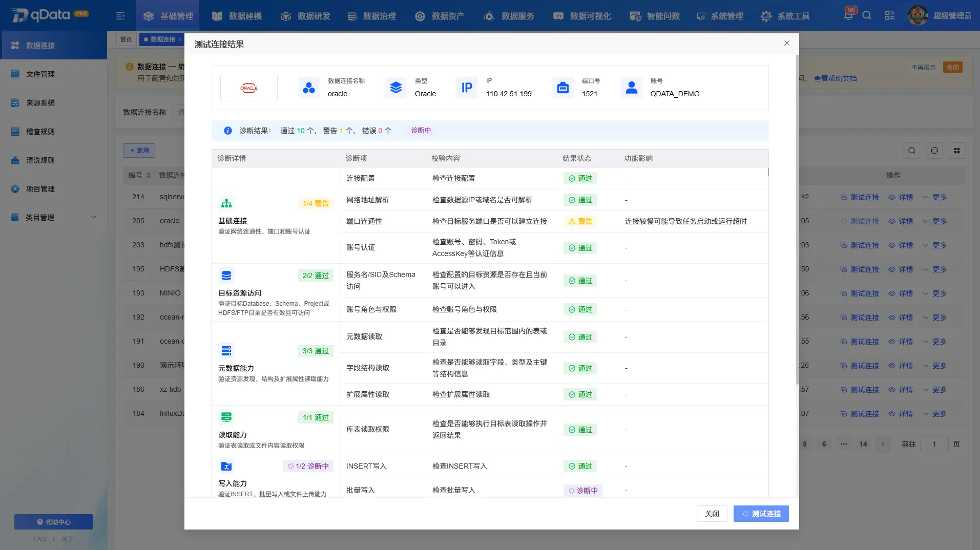Click the basic connection network icon
The height and width of the screenshot is (550, 980).
pos(226,203)
